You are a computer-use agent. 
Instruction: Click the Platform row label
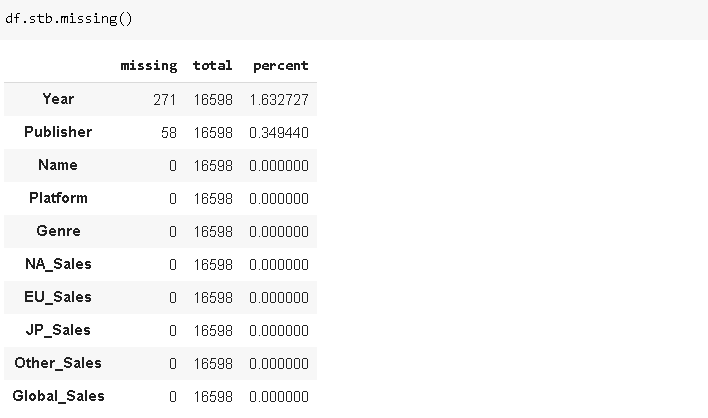point(58,198)
